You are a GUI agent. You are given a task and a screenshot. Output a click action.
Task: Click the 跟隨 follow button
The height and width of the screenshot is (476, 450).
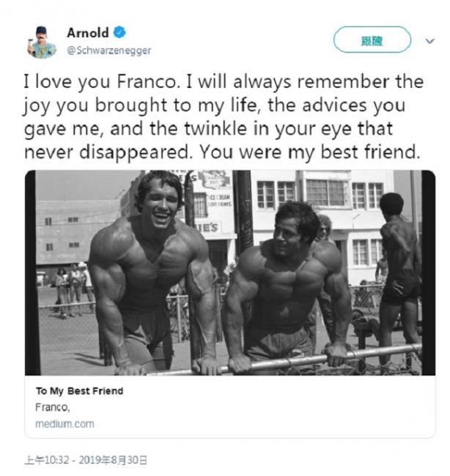372,40
